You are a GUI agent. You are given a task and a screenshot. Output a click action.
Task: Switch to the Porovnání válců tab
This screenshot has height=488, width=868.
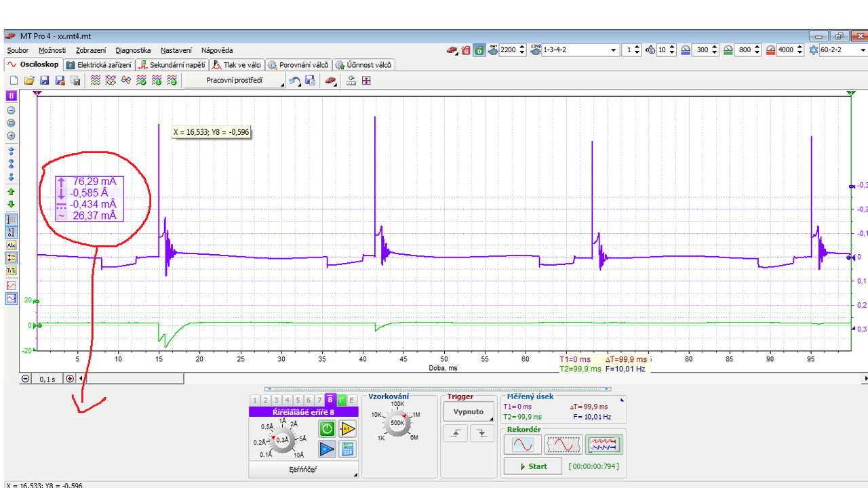point(298,65)
